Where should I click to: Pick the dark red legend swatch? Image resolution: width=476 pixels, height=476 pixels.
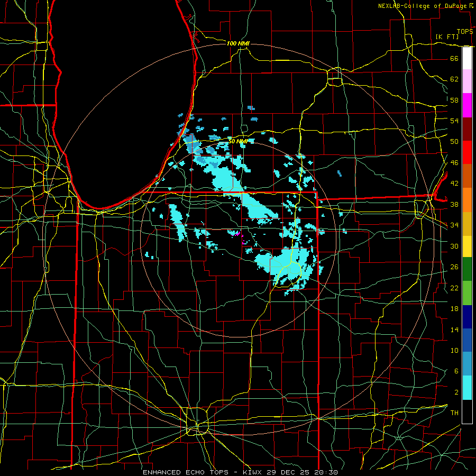click(x=467, y=129)
